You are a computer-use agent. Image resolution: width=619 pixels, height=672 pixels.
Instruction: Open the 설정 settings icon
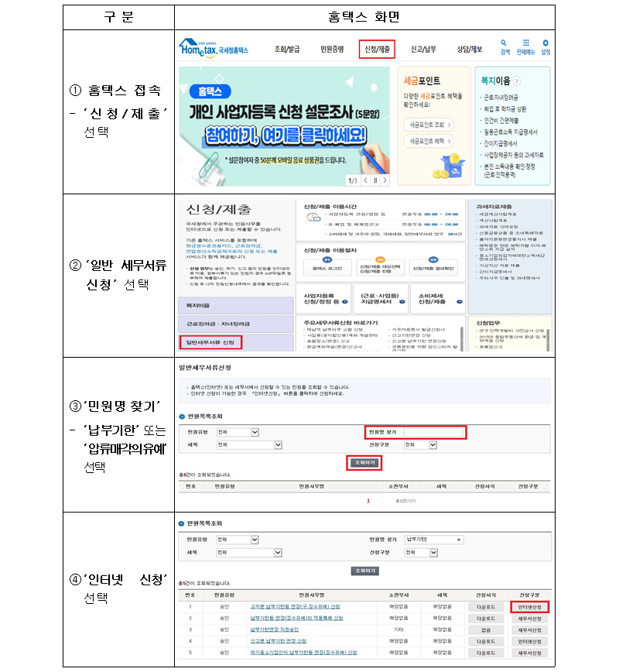coord(546,46)
